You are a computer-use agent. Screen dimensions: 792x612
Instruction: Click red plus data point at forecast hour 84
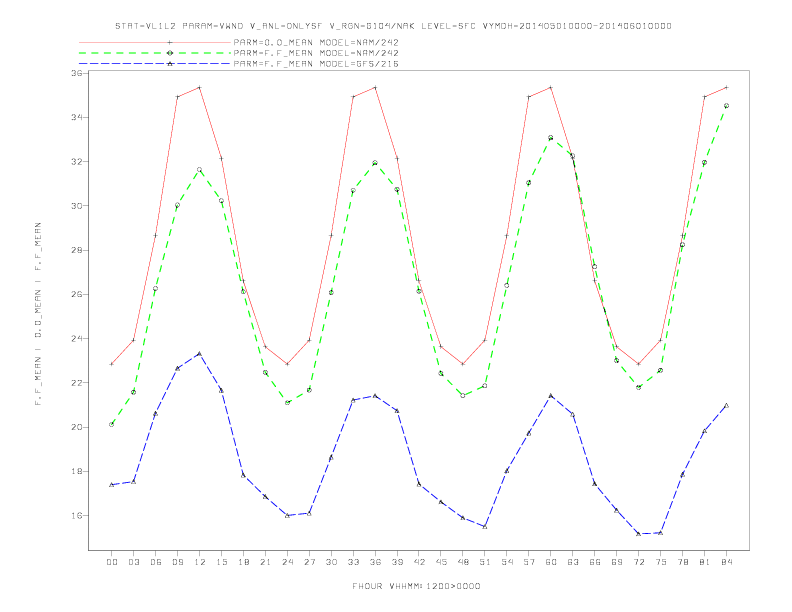click(x=726, y=87)
